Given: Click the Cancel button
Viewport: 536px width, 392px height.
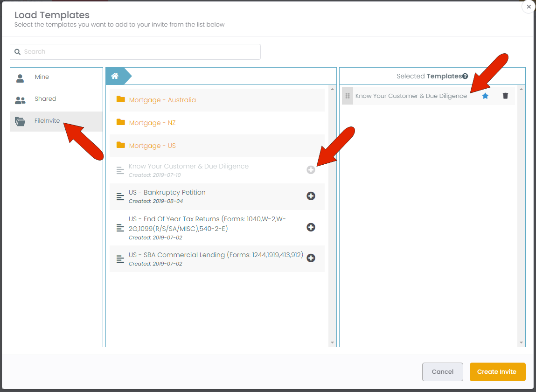Looking at the screenshot, I should (x=442, y=372).
